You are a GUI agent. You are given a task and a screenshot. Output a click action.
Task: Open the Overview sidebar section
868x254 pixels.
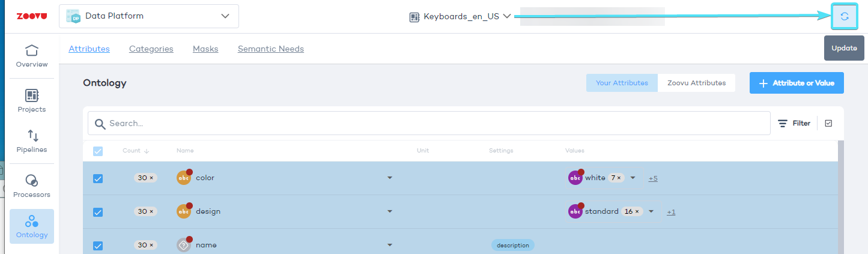[32, 56]
